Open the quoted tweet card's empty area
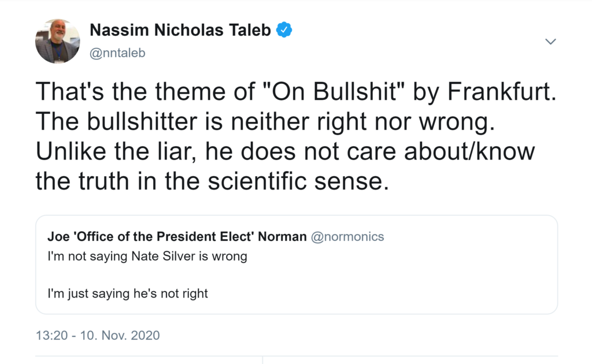Screen dimensions: 592x364 [x=405, y=277]
